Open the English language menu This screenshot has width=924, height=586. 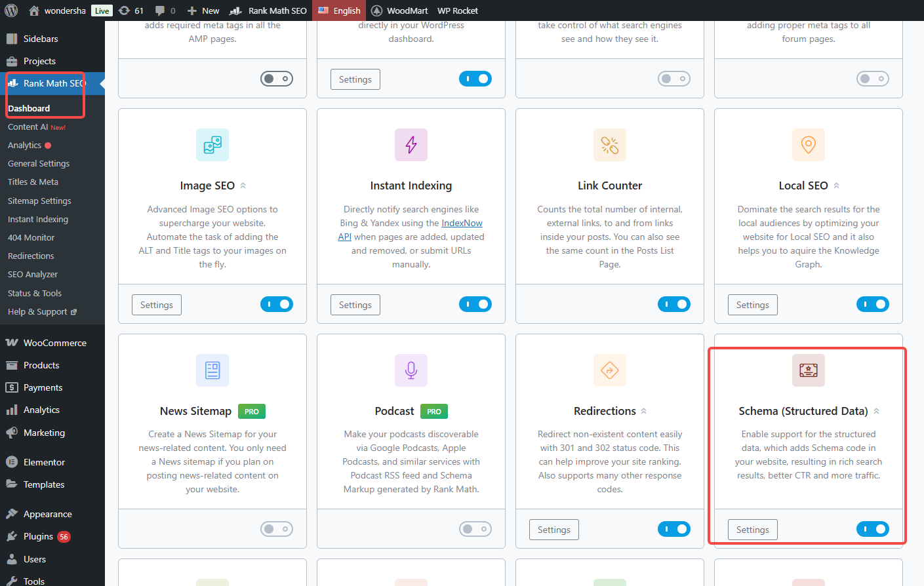339,10
